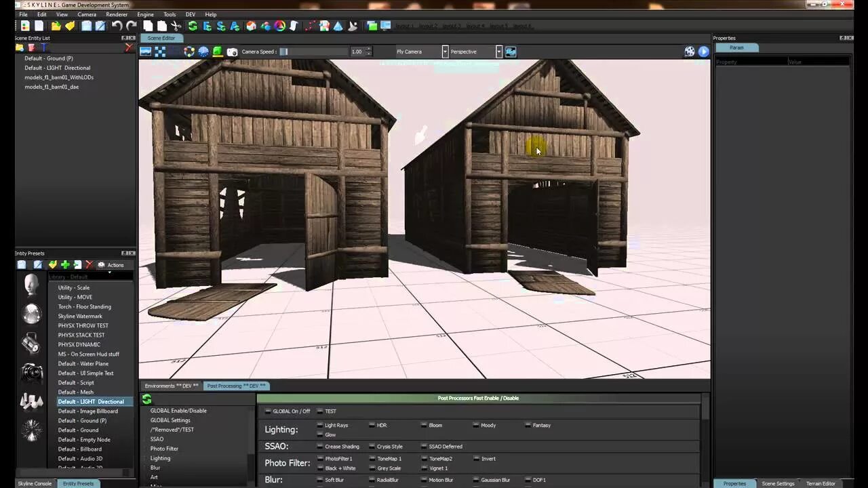Click the red X delete icon in Scene Entity List

coord(129,47)
